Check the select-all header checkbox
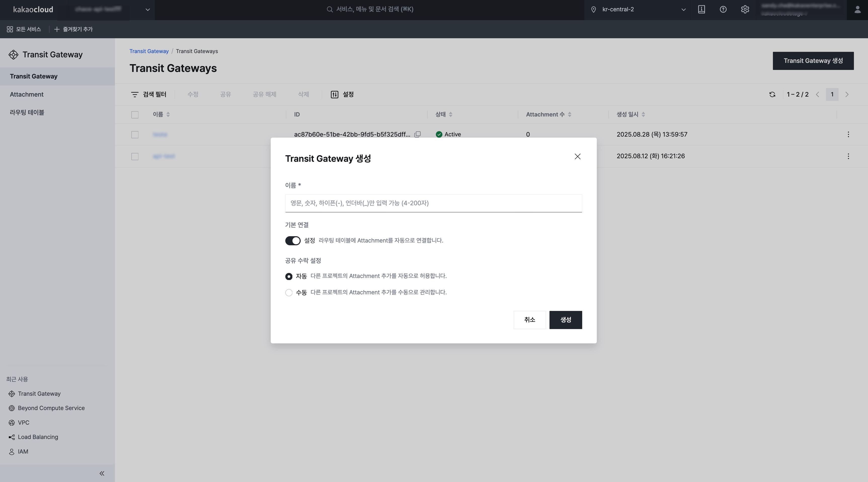This screenshot has height=482, width=868. tap(135, 115)
